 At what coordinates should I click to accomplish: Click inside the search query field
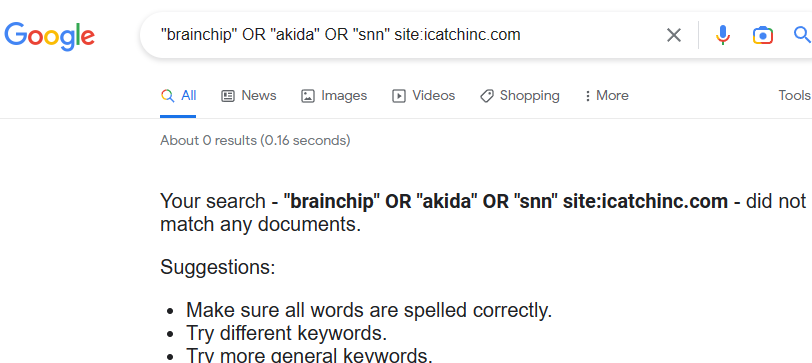(404, 35)
